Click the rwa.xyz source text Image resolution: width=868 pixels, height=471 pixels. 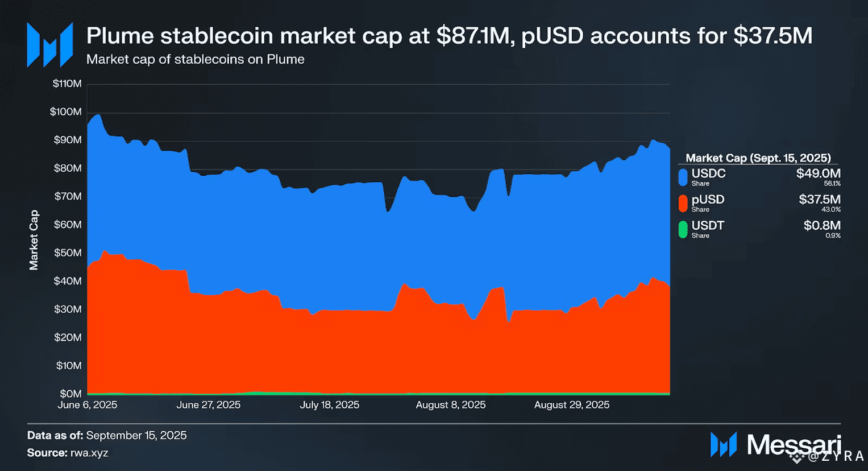click(x=89, y=453)
